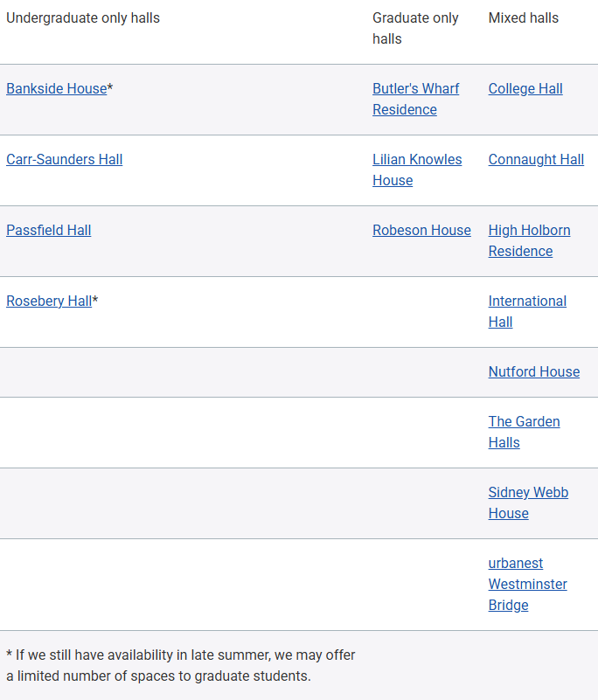Open the urbanest Westminster Bridge link
The height and width of the screenshot is (700, 598).
(527, 584)
